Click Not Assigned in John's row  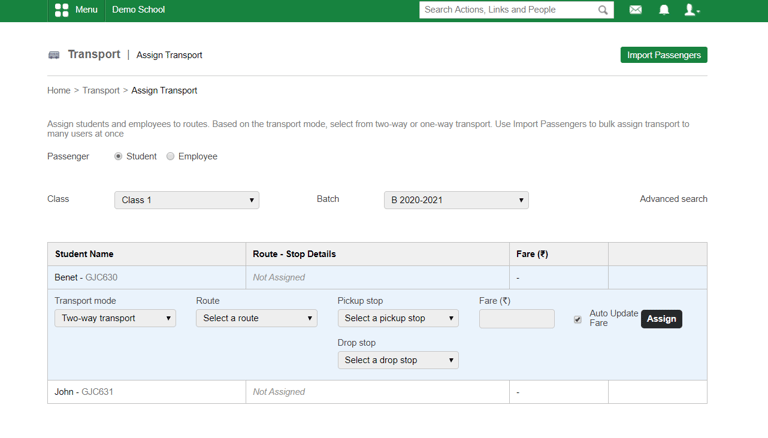[x=279, y=392]
